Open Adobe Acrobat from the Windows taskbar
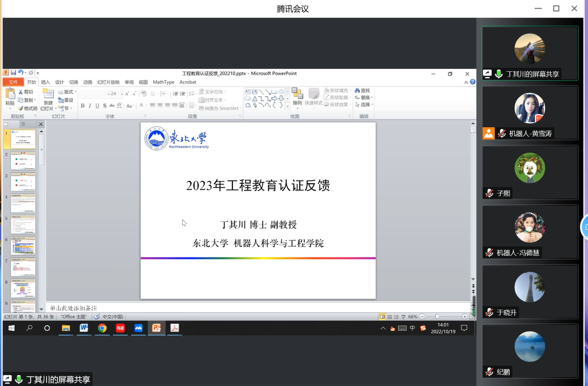Screen dimensions: 588x386 174,328
